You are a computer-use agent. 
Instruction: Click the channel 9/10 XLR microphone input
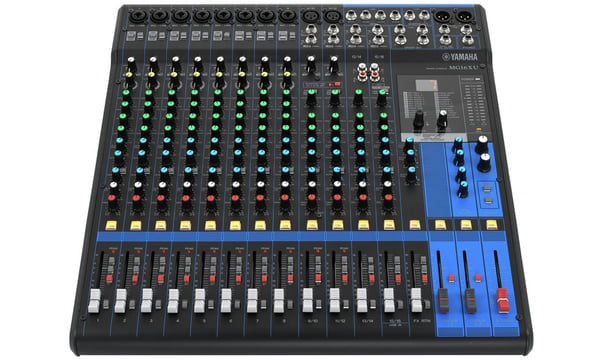tap(310, 16)
